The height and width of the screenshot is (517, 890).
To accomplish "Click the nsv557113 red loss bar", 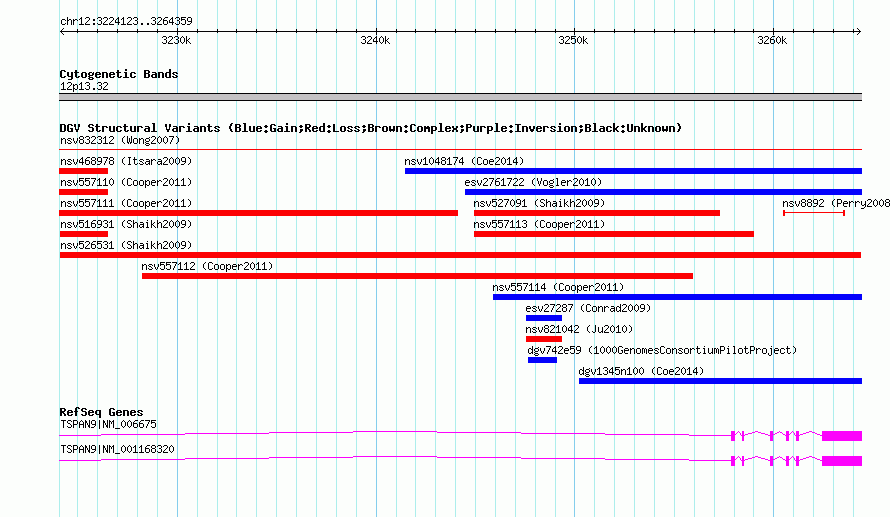I will coord(614,234).
